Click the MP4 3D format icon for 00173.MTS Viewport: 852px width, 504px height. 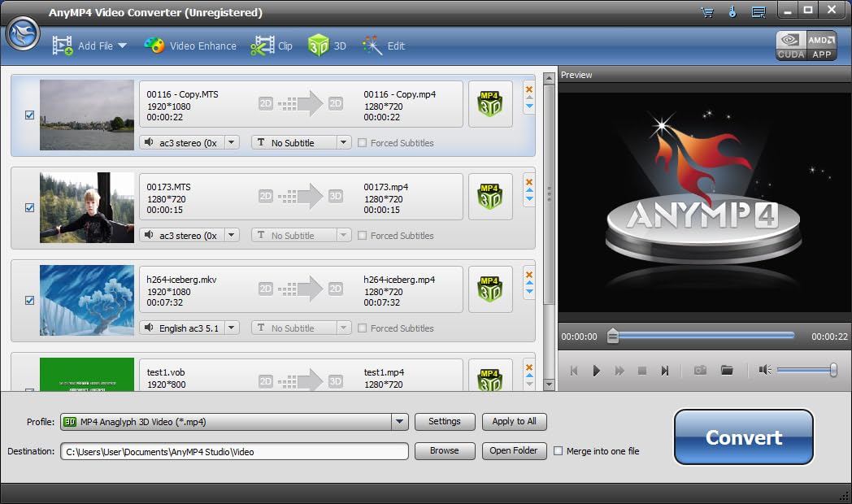click(x=489, y=197)
